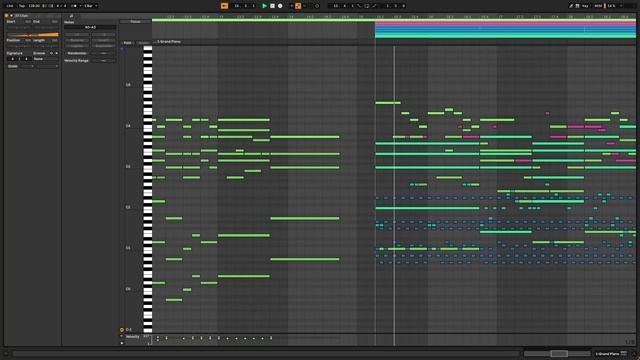Click the Link button in the control bar

click(10, 6)
